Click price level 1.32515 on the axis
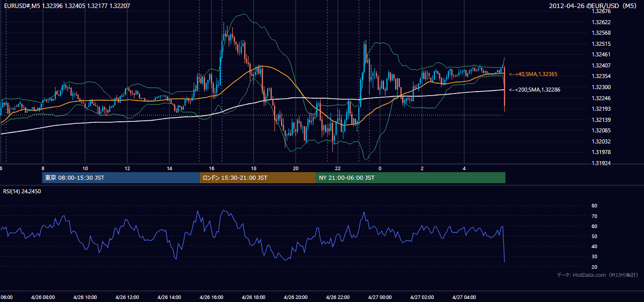 602,44
